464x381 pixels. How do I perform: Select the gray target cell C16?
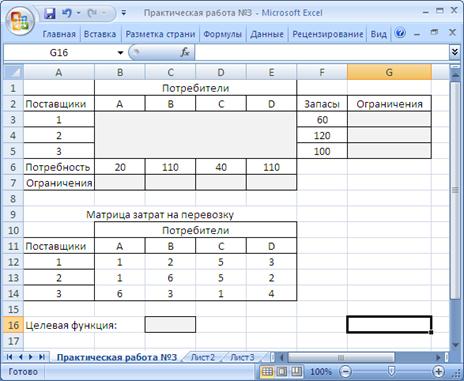[170, 325]
